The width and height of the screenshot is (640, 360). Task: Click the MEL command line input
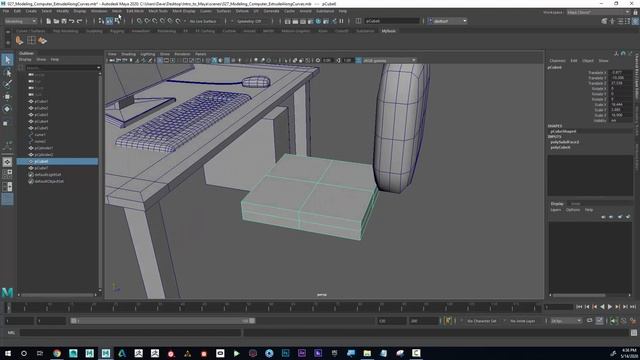(131, 333)
